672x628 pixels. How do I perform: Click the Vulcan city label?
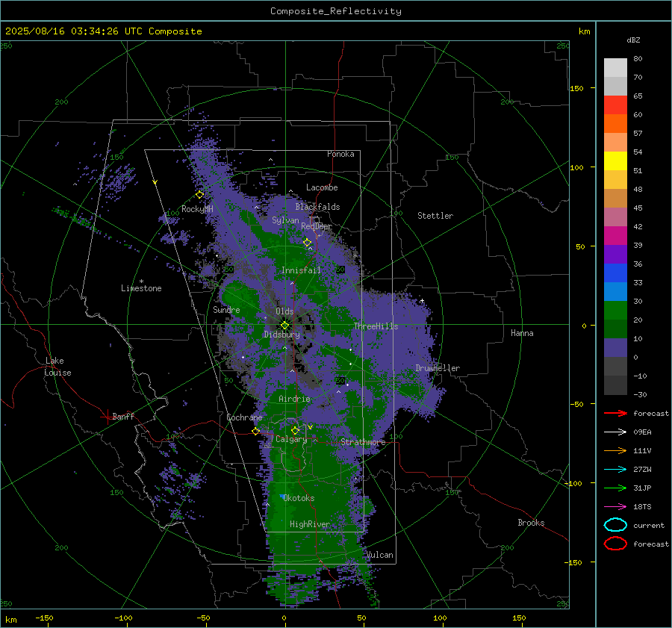click(x=379, y=555)
